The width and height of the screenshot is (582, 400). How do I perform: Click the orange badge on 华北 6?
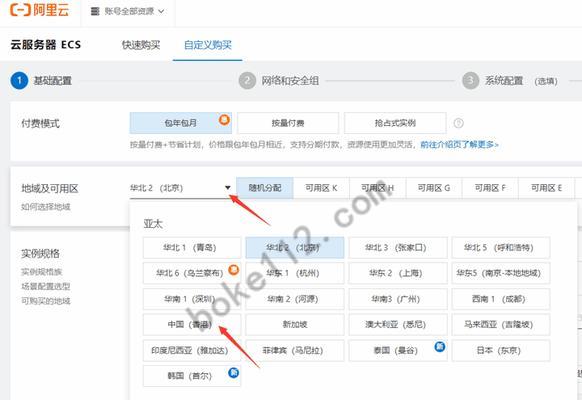(x=233, y=269)
